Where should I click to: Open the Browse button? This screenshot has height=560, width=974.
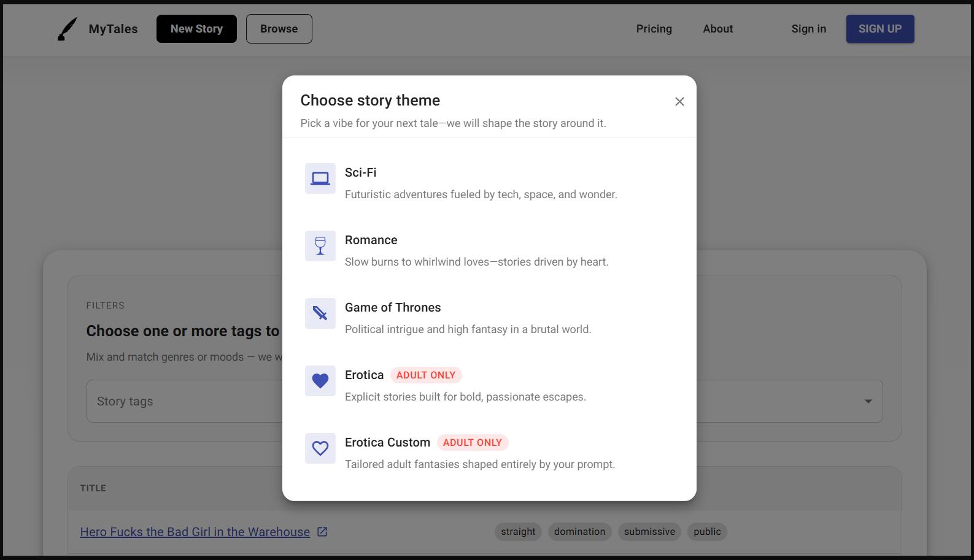click(x=279, y=29)
